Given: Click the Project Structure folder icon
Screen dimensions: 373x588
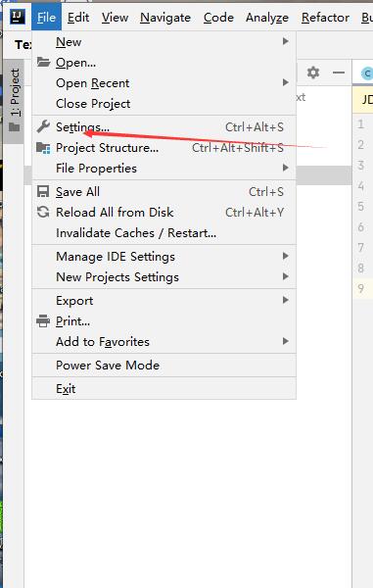Looking at the screenshot, I should click(x=43, y=148).
